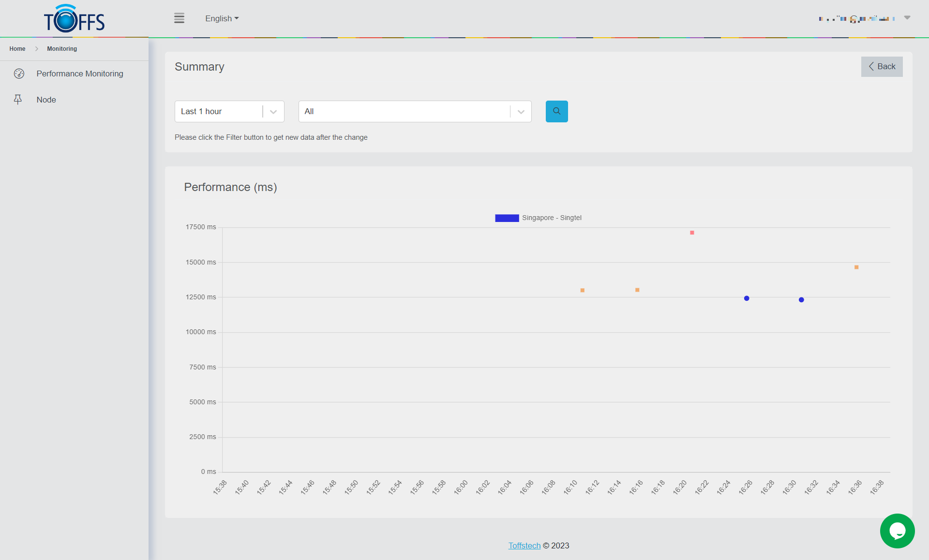Click the TOFFS logo
929x560 pixels.
coord(74,19)
